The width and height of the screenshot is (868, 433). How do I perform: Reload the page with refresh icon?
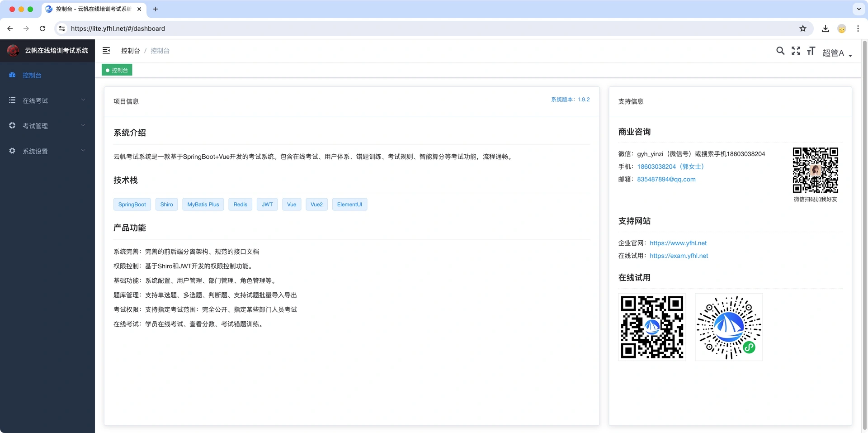42,29
